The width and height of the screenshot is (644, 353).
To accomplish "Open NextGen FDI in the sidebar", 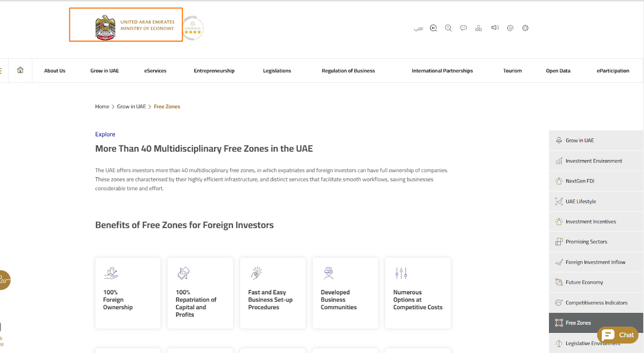I will [x=596, y=181].
